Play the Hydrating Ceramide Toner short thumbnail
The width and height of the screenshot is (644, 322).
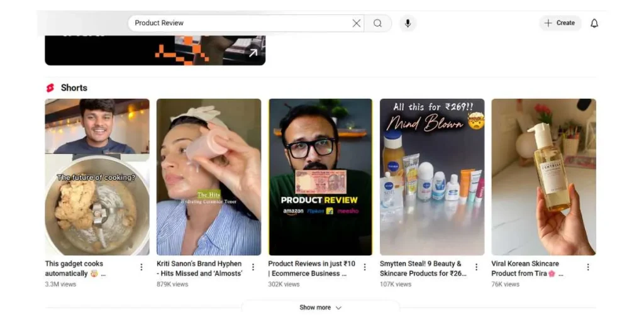209,177
